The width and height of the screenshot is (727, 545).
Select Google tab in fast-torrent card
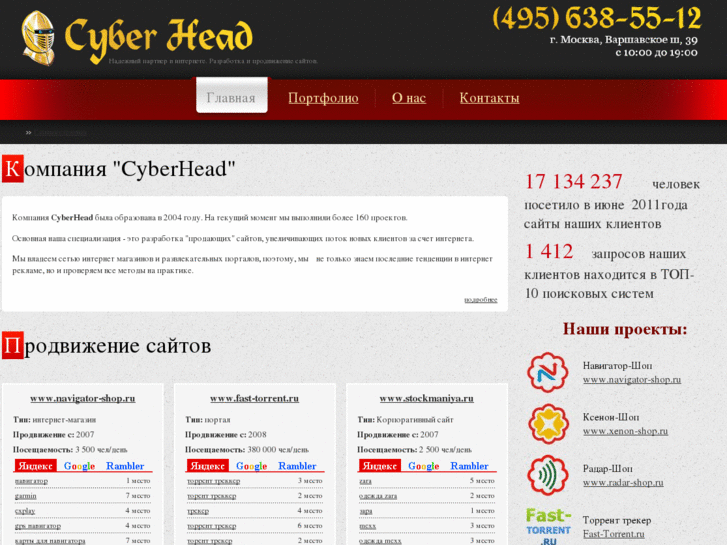(x=251, y=466)
